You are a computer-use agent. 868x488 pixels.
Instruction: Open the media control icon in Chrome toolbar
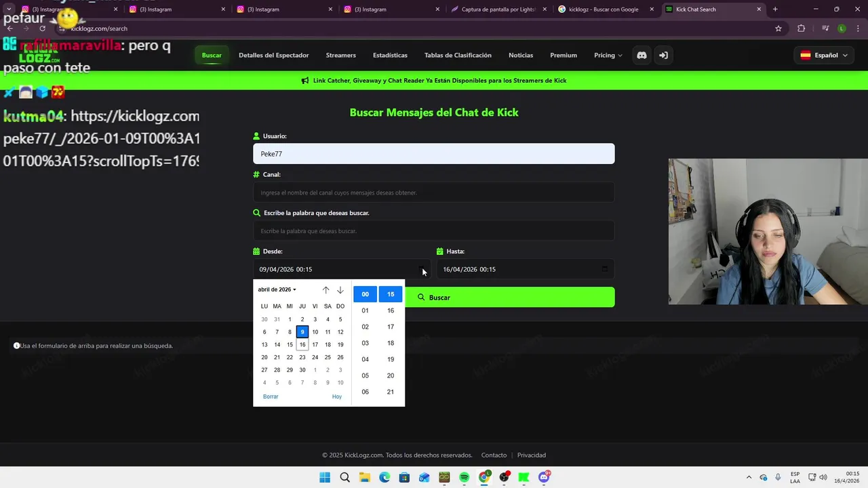pos(825,28)
